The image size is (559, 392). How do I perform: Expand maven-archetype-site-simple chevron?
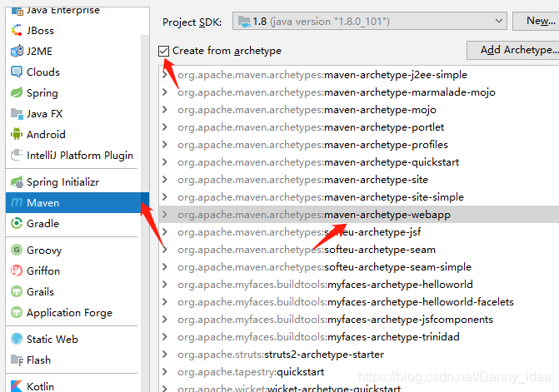165,197
